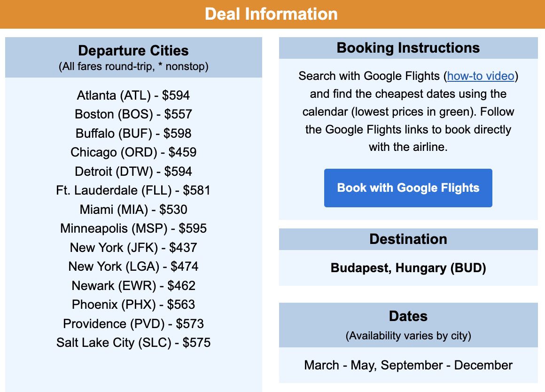This screenshot has height=392, width=545.
Task: Choose the Buffalo (BUF) $598 deal
Action: (133, 133)
